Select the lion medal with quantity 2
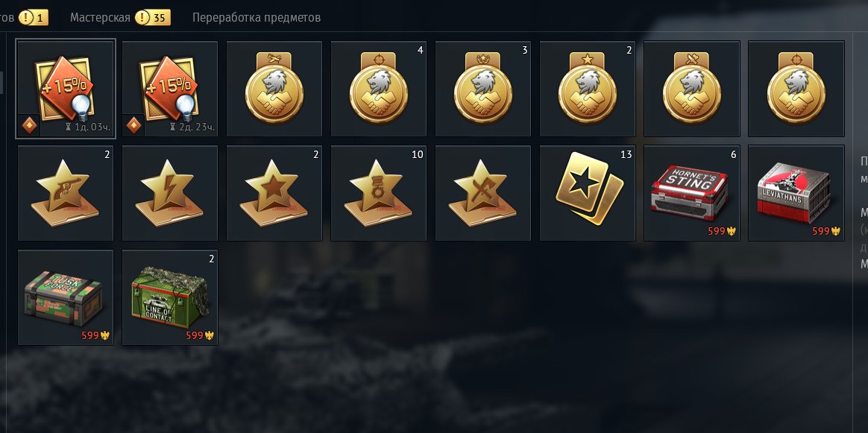This screenshot has width=868, height=433. click(x=588, y=89)
